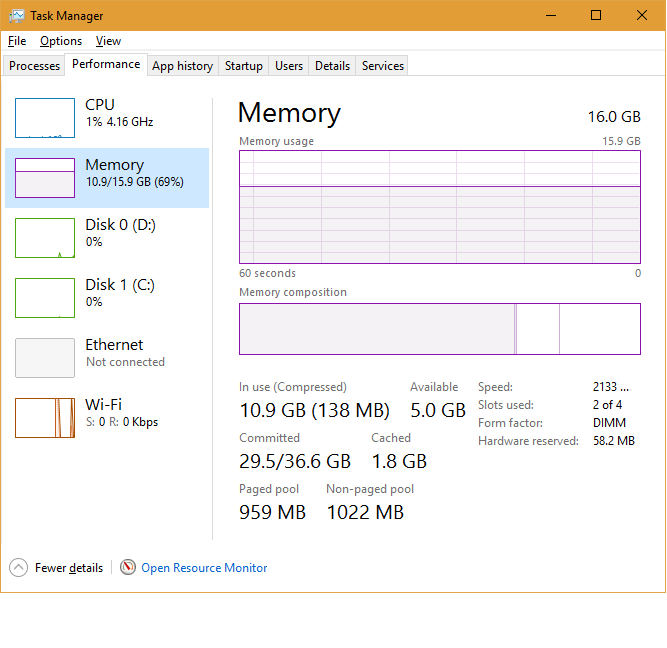The width and height of the screenshot is (667, 648).
Task: Click the Slots used 2 of 4 value
Action: coord(607,405)
